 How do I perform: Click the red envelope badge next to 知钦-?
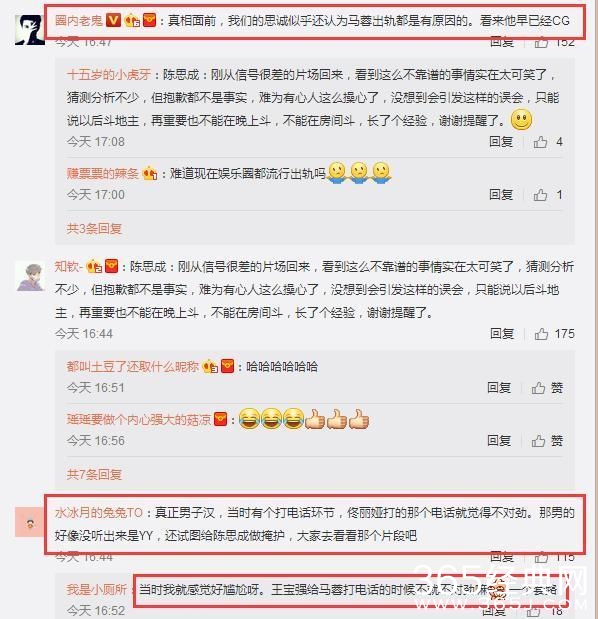(112, 266)
